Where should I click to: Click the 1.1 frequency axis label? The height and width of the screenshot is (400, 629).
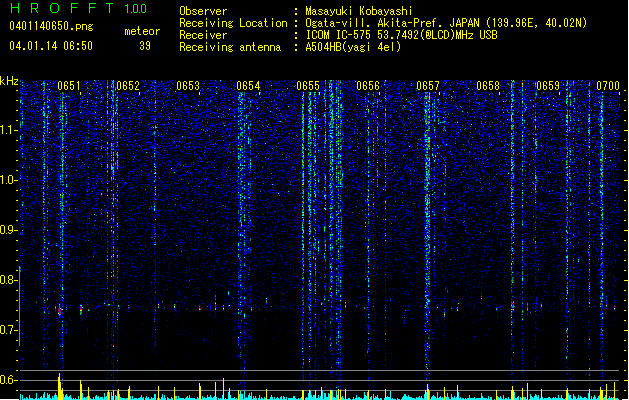click(x=9, y=130)
